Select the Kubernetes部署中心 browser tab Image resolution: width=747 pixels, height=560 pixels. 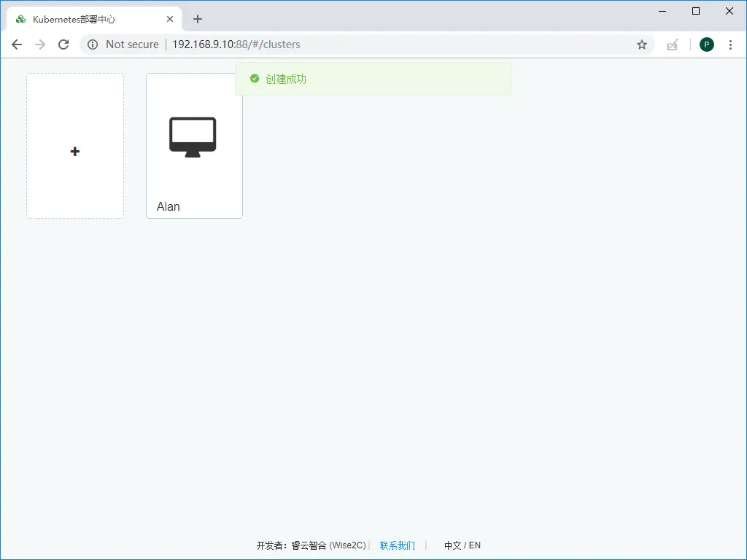(88, 19)
